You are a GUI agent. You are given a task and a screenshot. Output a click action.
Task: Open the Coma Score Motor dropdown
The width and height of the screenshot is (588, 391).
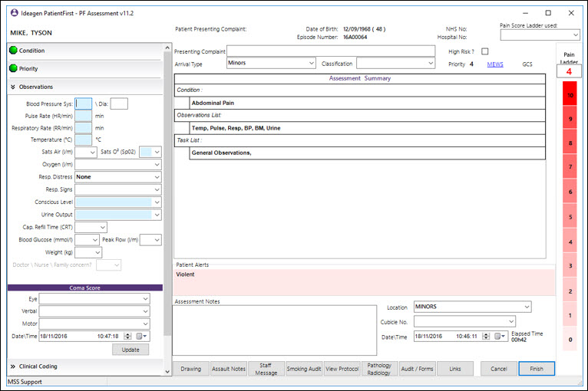(146, 324)
